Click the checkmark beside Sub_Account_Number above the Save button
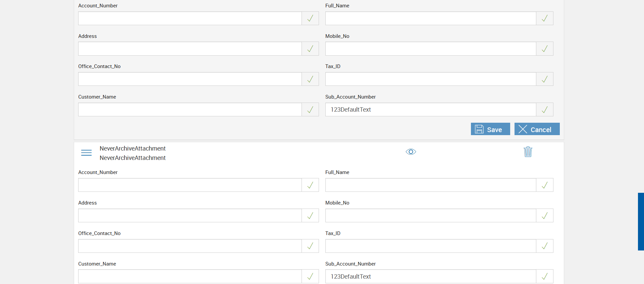 point(544,110)
